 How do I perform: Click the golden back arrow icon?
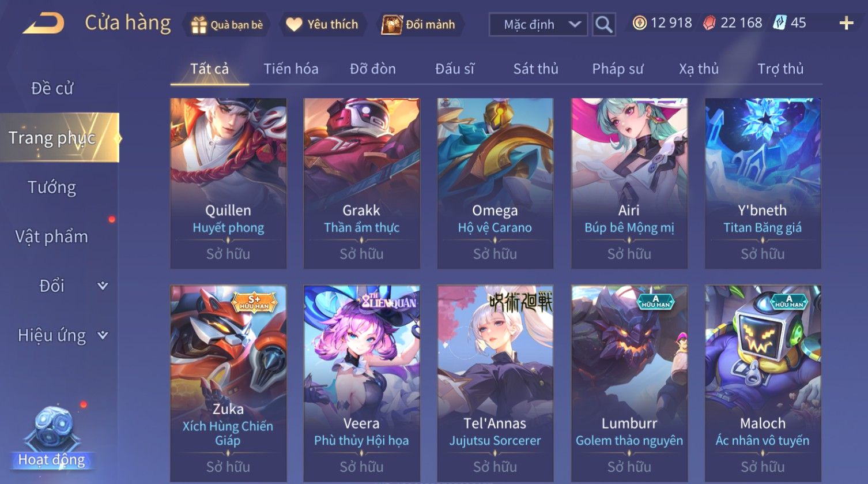pos(43,24)
